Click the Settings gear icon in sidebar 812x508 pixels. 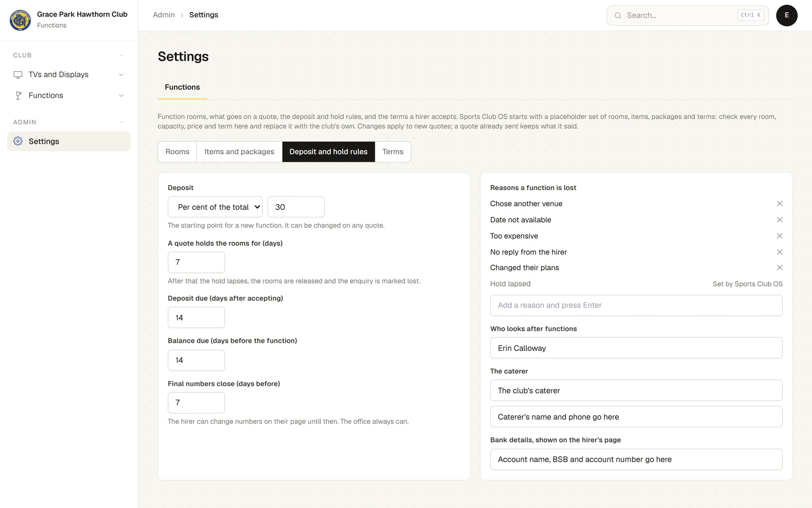click(x=18, y=141)
